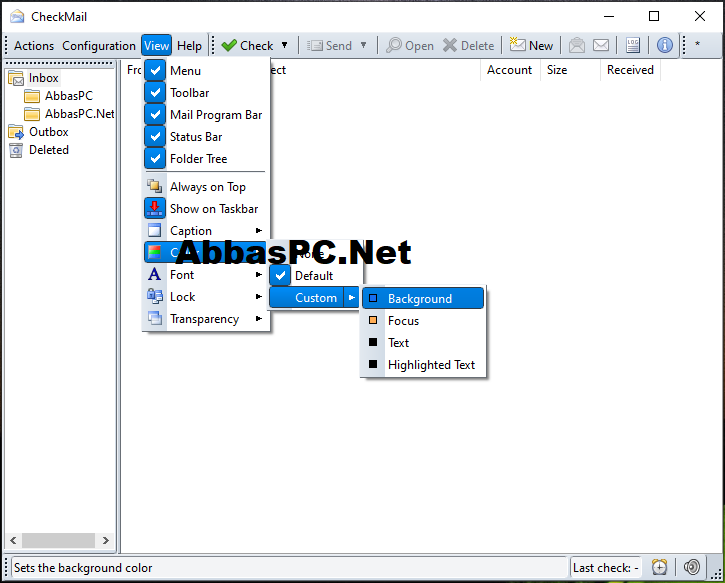Select the AbbasPC.Net folder in tree
This screenshot has height=583, width=725.
coord(79,114)
